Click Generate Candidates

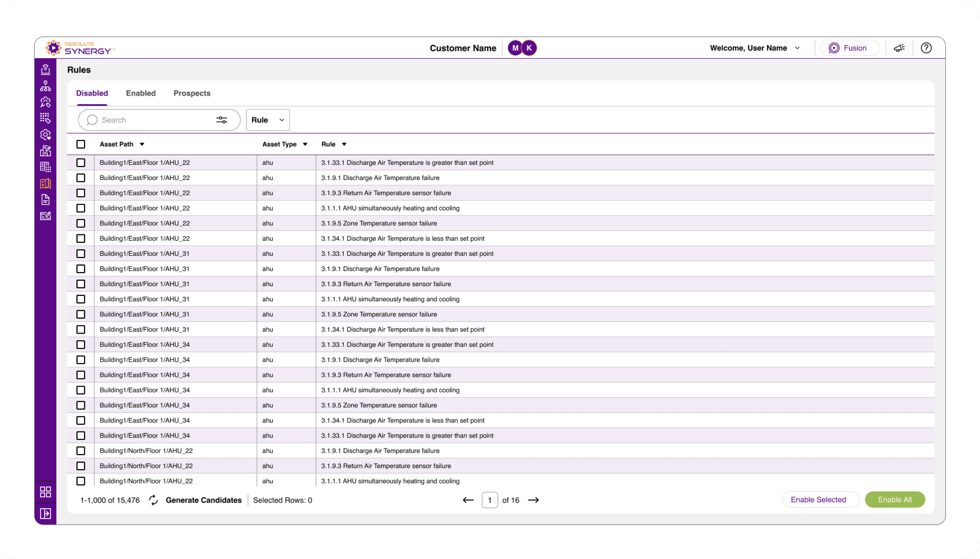[x=203, y=500]
